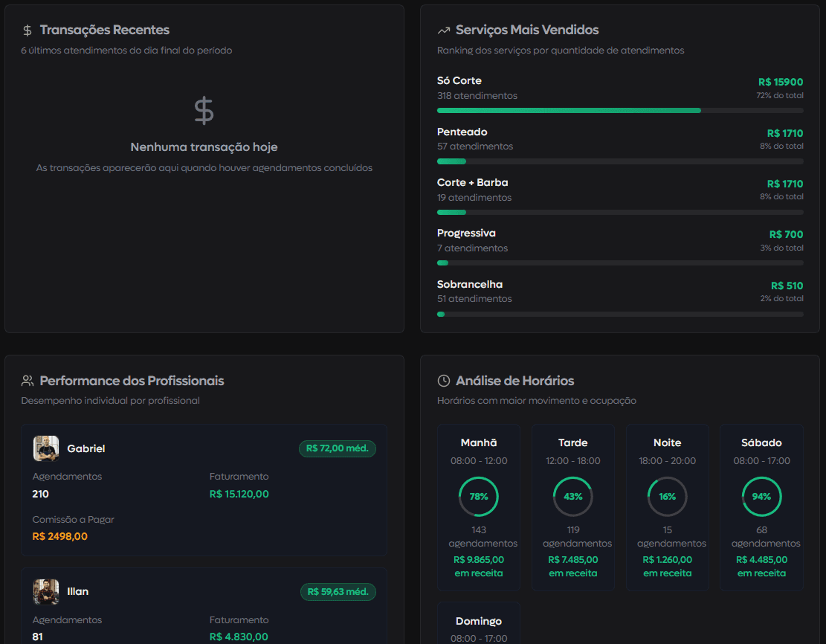Image resolution: width=826 pixels, height=644 pixels.
Task: Click Gabriel's 210 agendamentos value
Action: click(41, 494)
